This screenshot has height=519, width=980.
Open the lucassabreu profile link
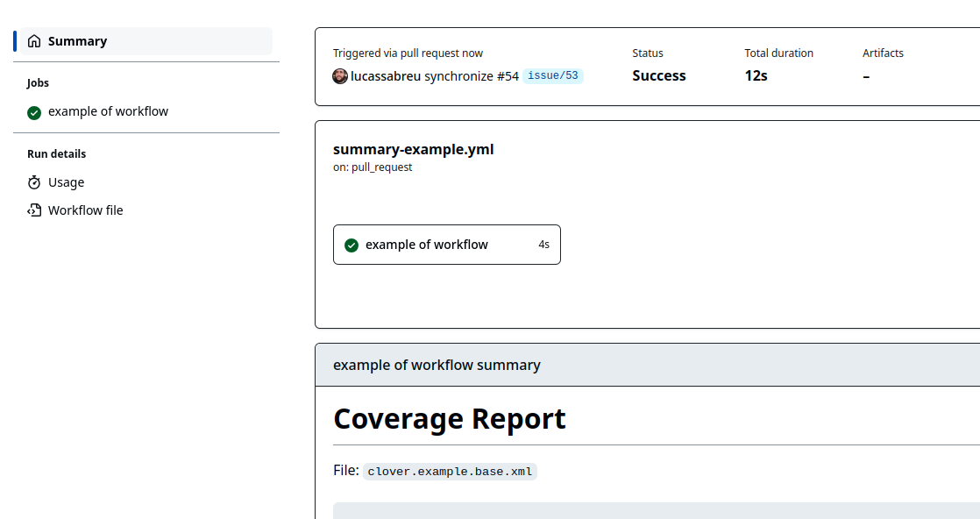(x=386, y=76)
